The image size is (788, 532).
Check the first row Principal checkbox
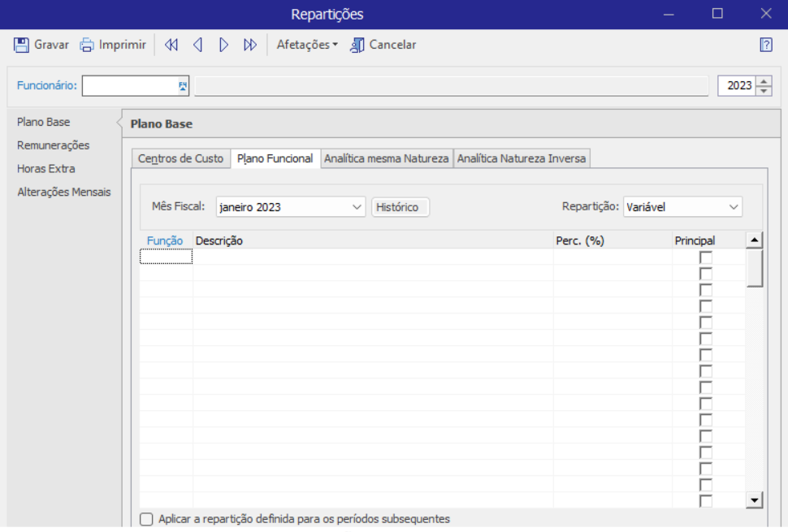[x=705, y=257]
